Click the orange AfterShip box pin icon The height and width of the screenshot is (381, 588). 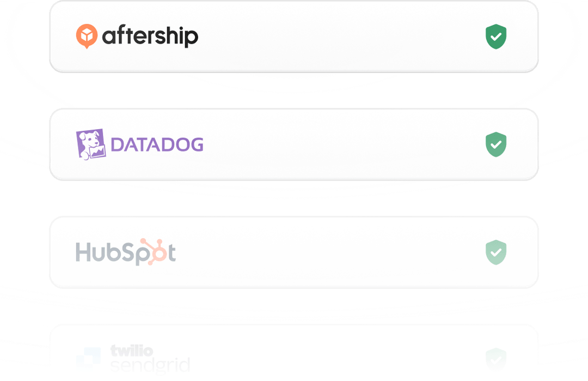[x=87, y=36]
